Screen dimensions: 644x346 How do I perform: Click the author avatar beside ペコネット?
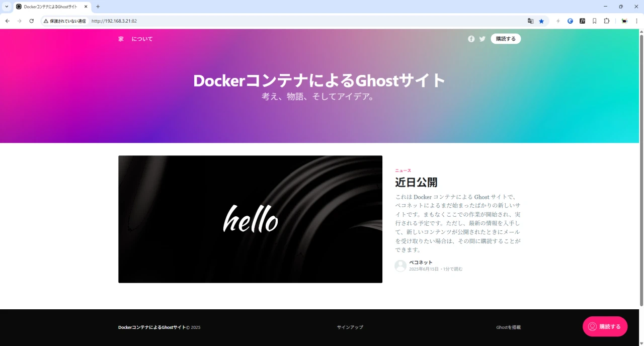pos(400,266)
